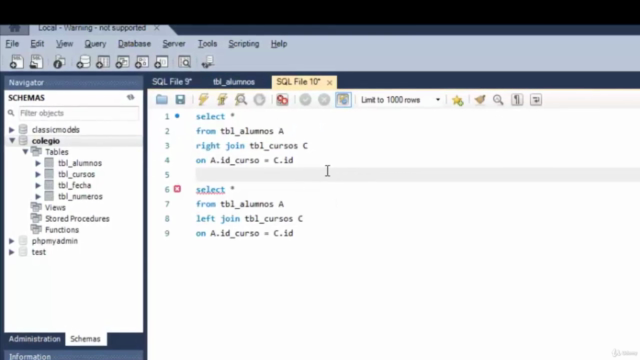Viewport: 640px width, 360px height.
Task: Open the Tools menu
Action: [x=207, y=44]
